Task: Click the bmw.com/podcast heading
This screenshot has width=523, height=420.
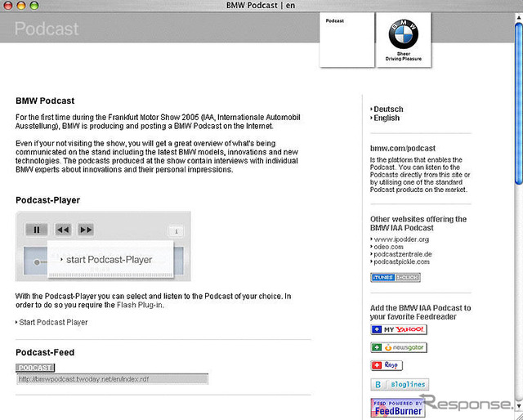Action: (x=403, y=148)
